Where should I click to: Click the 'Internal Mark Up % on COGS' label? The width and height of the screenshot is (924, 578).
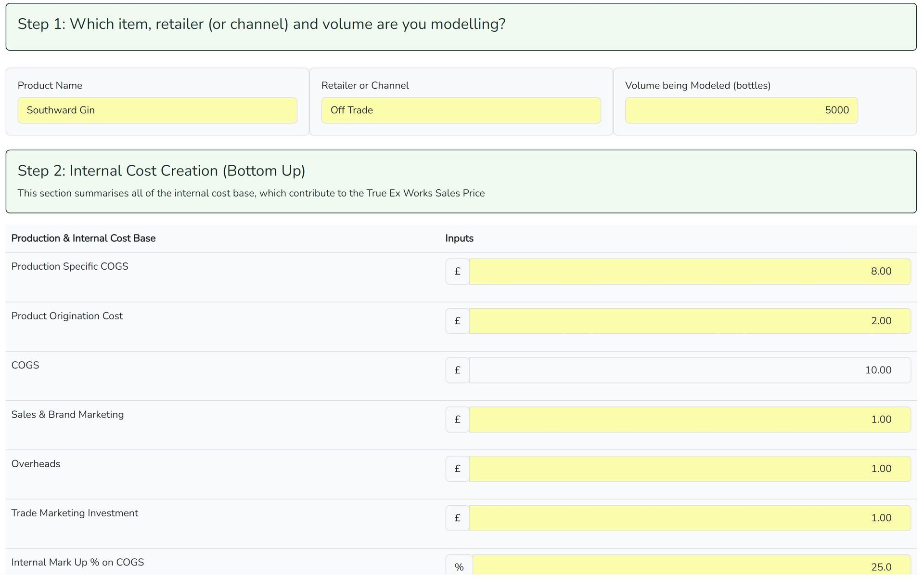(77, 563)
